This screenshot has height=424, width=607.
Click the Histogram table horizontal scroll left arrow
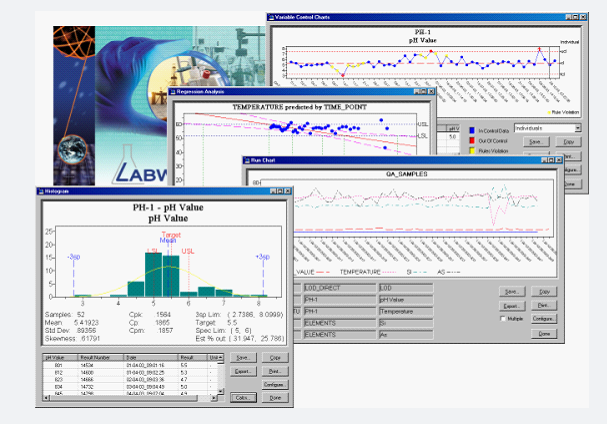(x=46, y=398)
